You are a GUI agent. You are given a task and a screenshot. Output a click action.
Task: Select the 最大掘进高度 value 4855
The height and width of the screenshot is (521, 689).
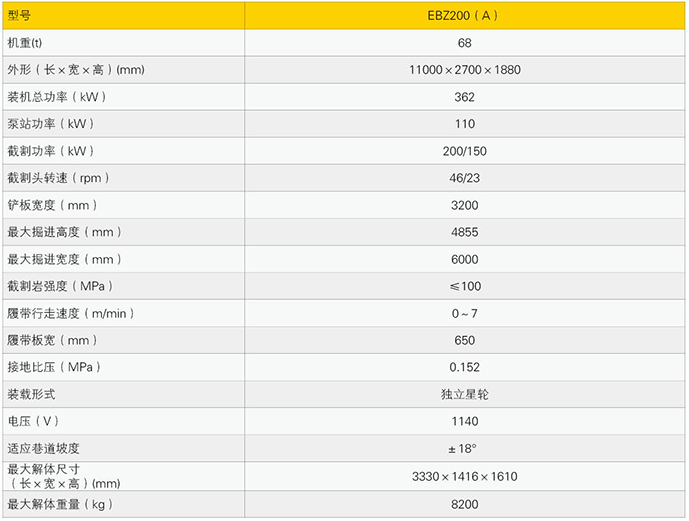click(x=464, y=232)
